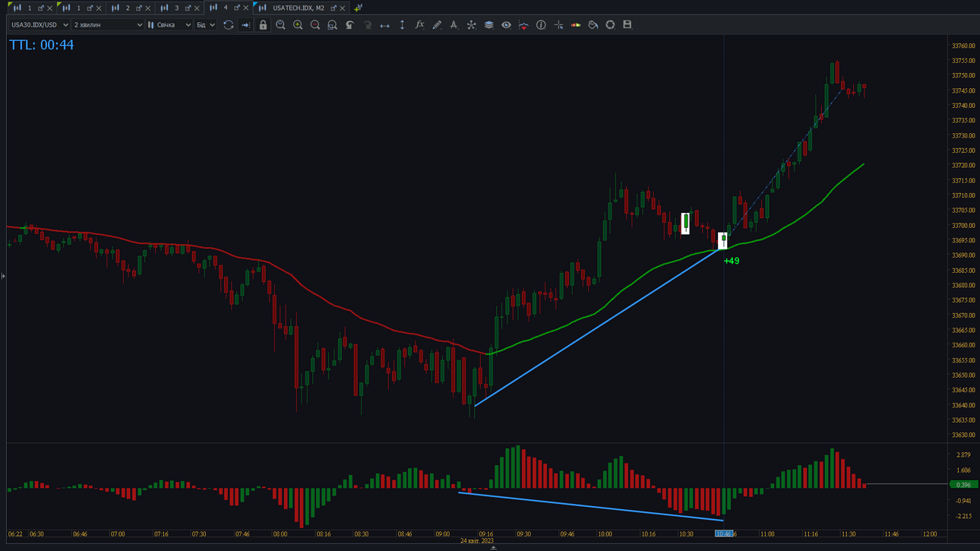Select the pencil drawing tool
Viewport: 980px width, 551px height.
tap(437, 25)
